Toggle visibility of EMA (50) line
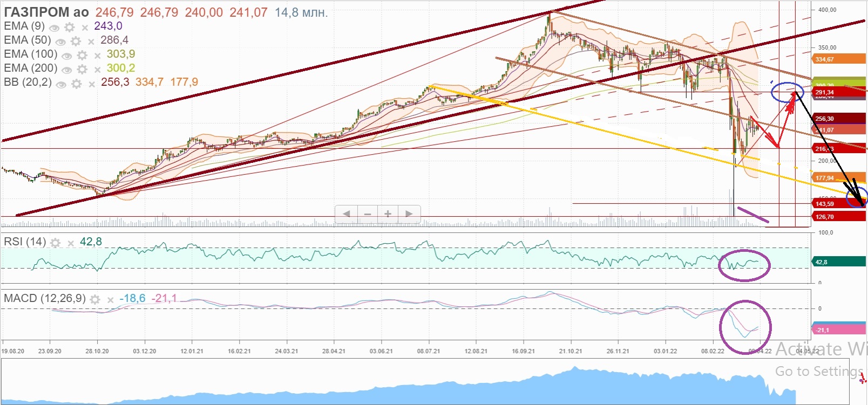 point(60,42)
